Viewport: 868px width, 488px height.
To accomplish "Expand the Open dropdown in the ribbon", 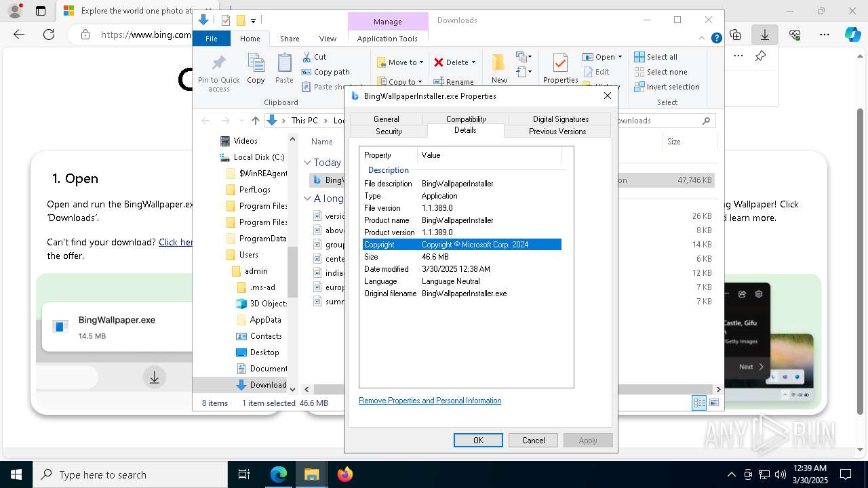I will tap(620, 57).
